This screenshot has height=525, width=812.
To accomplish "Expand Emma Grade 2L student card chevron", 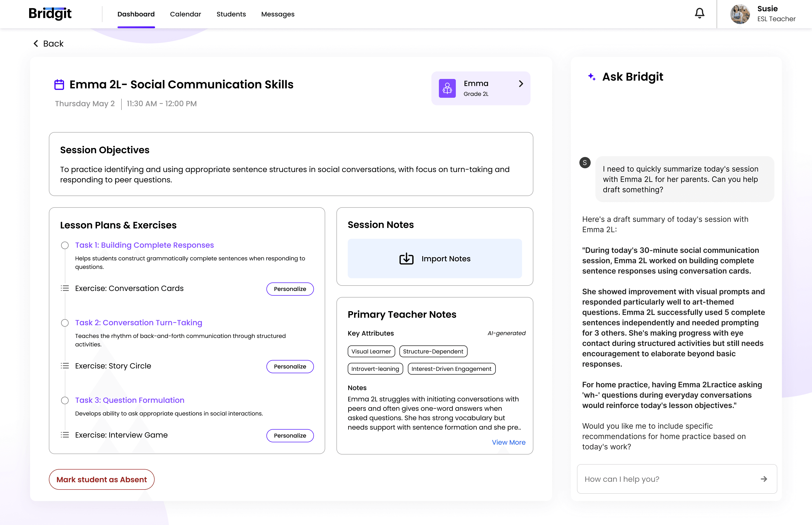I will coord(521,84).
